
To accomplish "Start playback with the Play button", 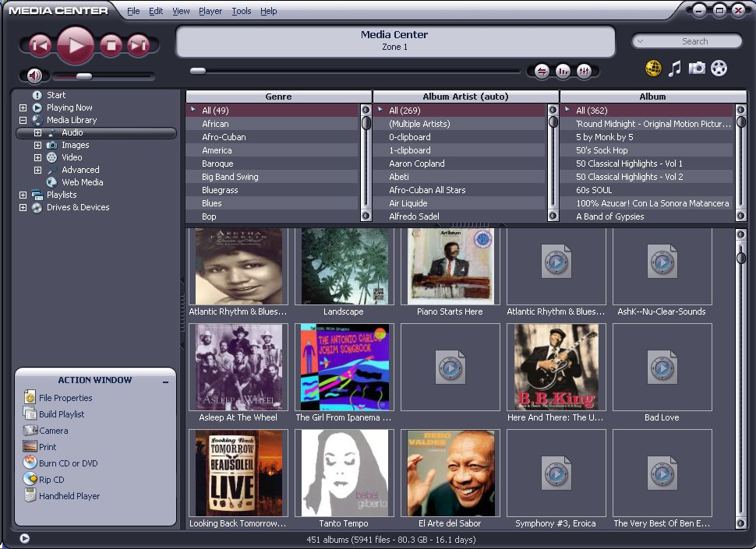I will click(x=76, y=45).
